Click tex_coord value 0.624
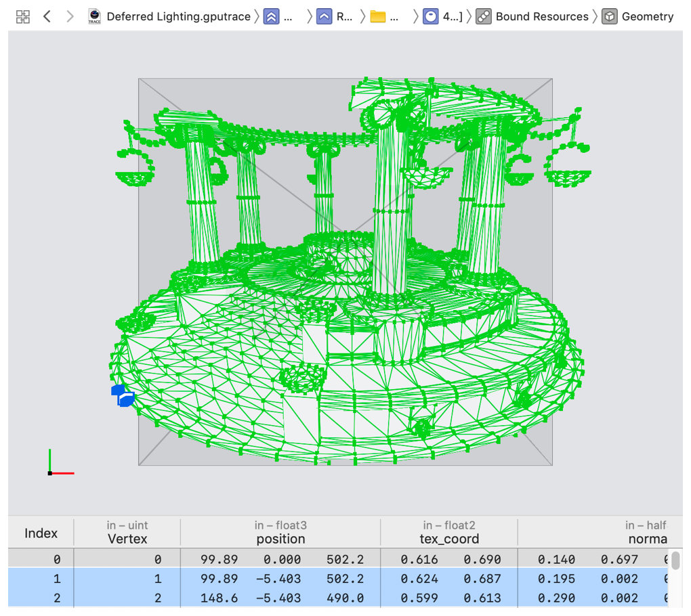 tap(419, 579)
